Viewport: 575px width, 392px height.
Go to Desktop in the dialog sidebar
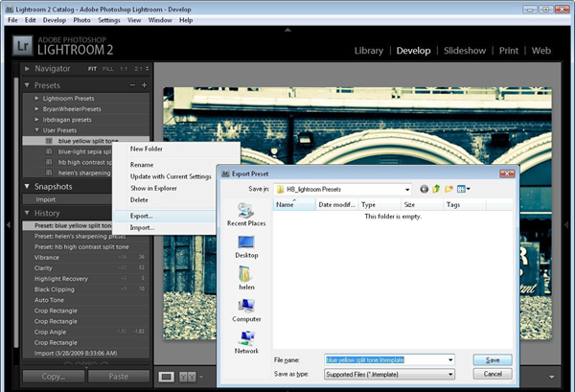click(x=246, y=246)
